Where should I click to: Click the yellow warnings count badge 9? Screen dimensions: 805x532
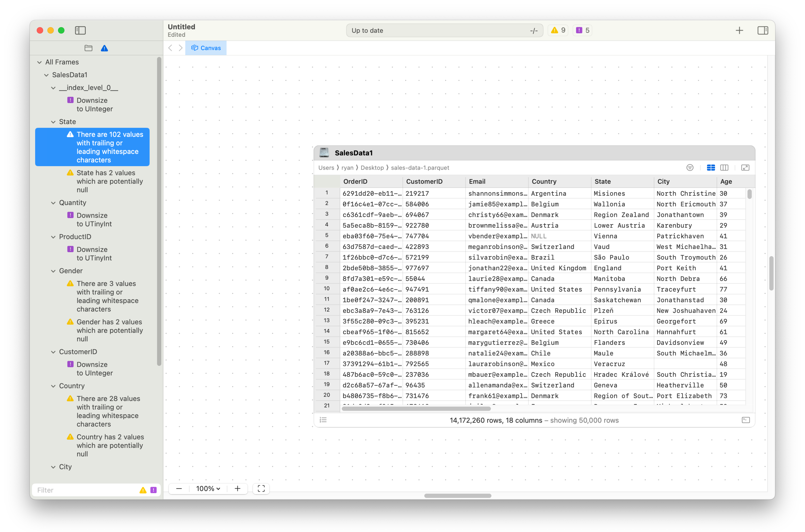tap(558, 30)
